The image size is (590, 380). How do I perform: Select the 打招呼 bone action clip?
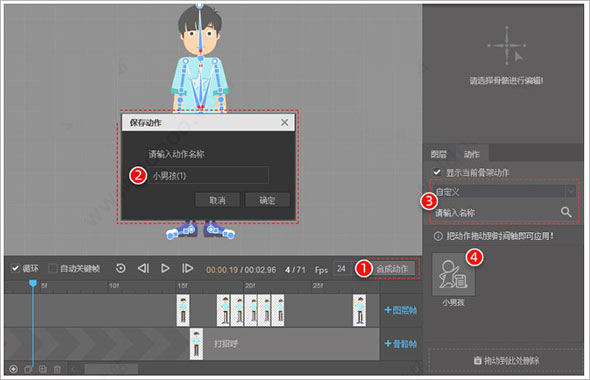click(284, 344)
